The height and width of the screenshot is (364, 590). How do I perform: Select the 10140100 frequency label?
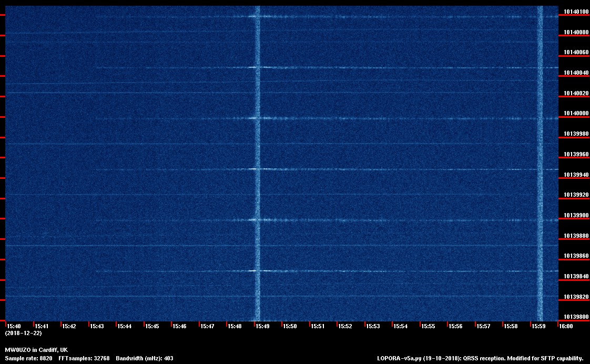[576, 12]
